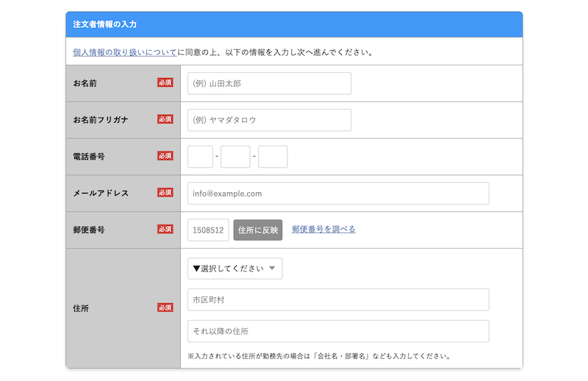Click the 電話番号 label text
The height and width of the screenshot is (381, 588).
point(89,157)
